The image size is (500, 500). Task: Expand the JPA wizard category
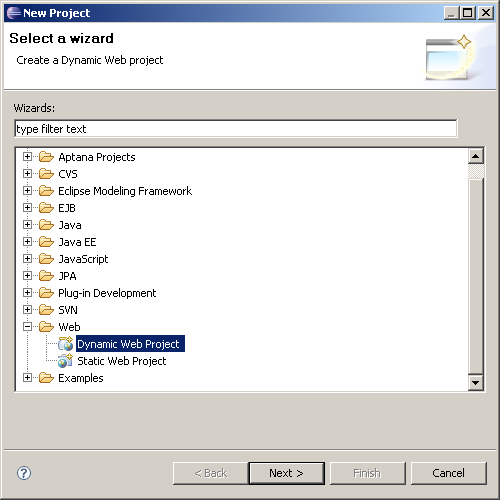click(x=27, y=276)
